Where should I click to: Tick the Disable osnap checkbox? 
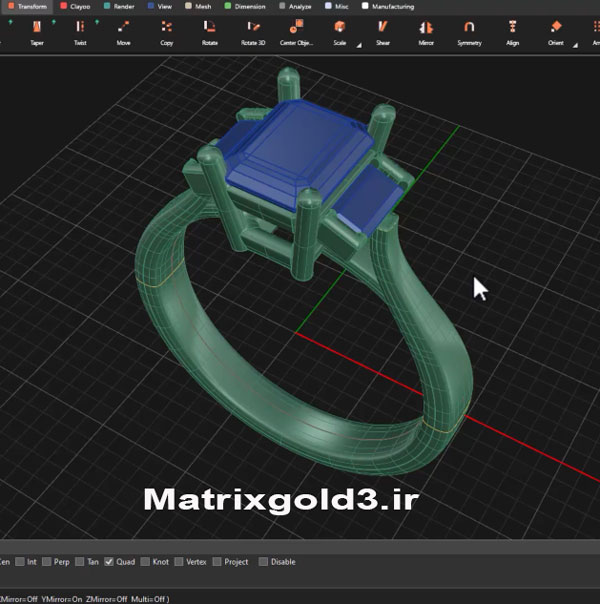coord(263,562)
